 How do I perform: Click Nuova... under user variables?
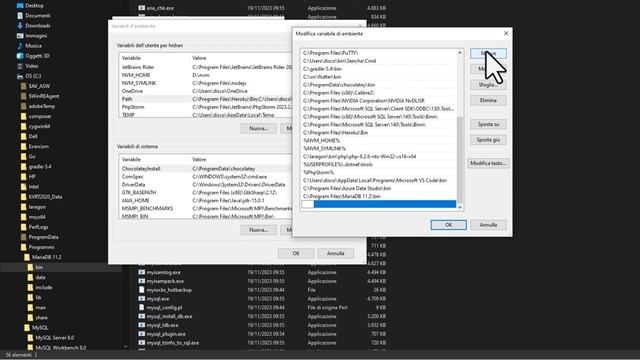[x=258, y=129]
